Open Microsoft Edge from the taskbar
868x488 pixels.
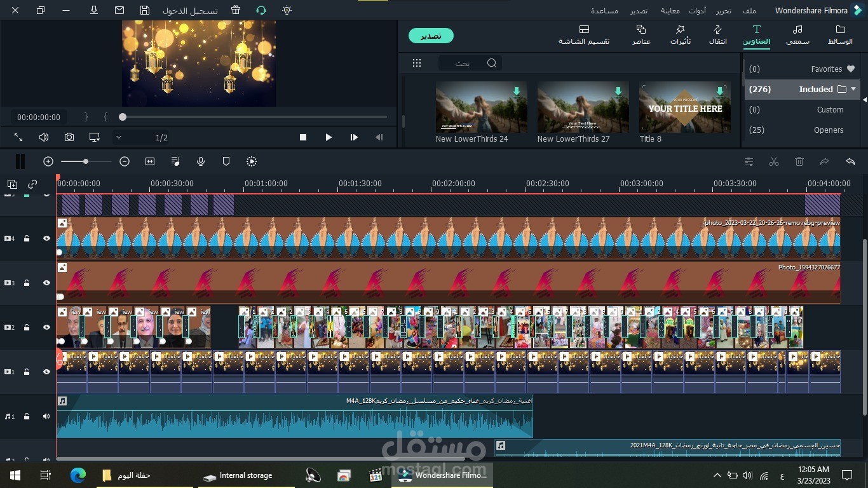[x=78, y=475]
